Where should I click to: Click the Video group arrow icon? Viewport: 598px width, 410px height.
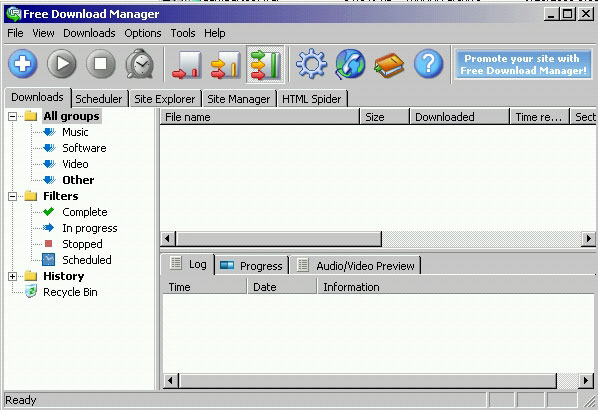click(50, 164)
